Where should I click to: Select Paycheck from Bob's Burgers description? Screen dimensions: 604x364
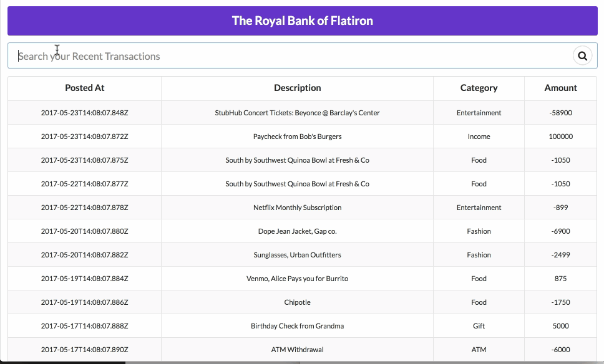point(297,136)
